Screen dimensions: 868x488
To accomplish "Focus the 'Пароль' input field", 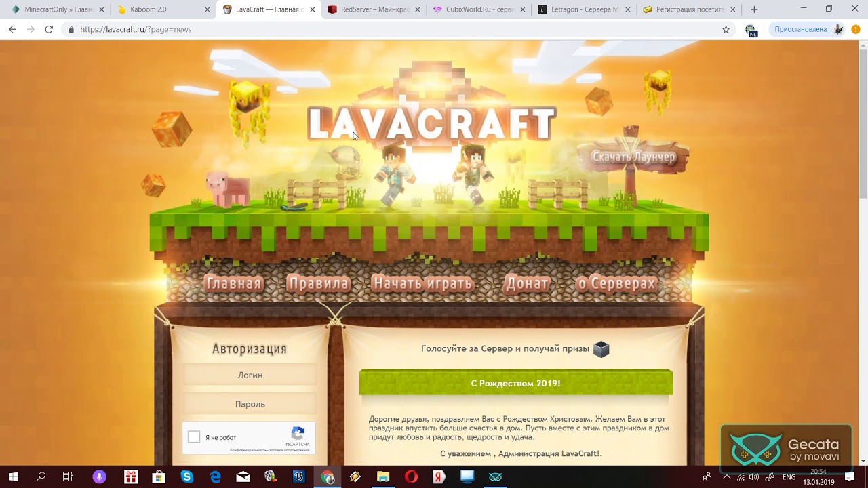I will (x=250, y=404).
